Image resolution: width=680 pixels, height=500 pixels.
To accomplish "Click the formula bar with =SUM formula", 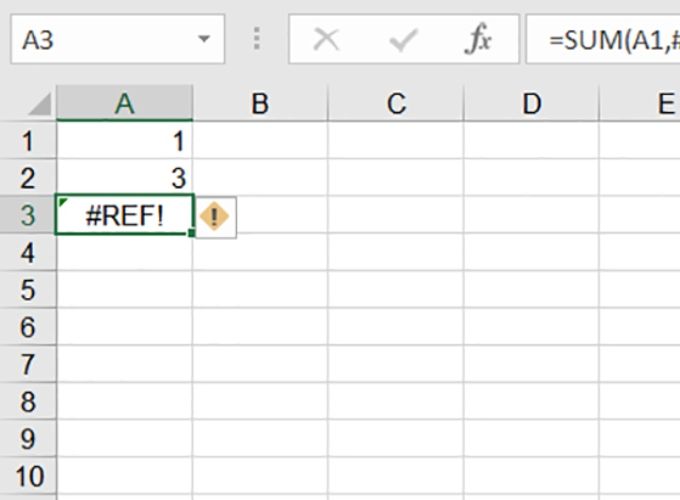I will click(x=603, y=39).
